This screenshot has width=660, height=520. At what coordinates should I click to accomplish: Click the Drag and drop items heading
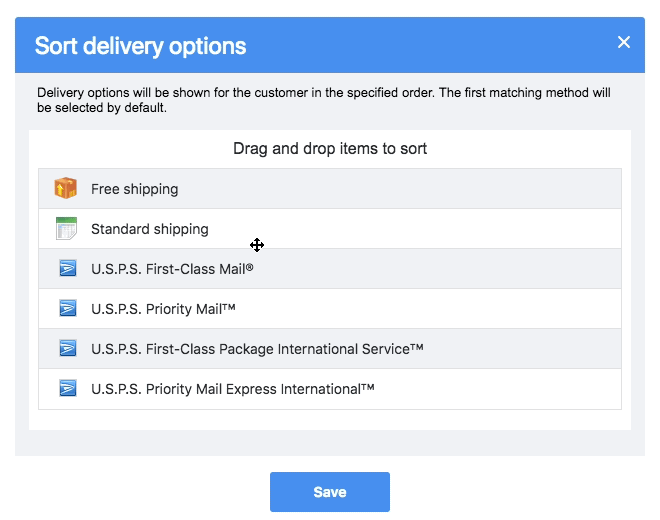click(330, 149)
